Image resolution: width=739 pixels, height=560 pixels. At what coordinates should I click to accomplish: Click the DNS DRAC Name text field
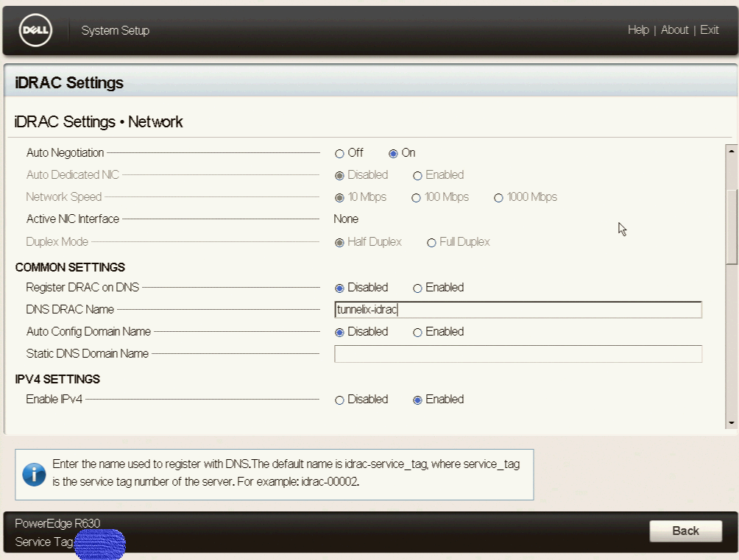[x=517, y=310]
